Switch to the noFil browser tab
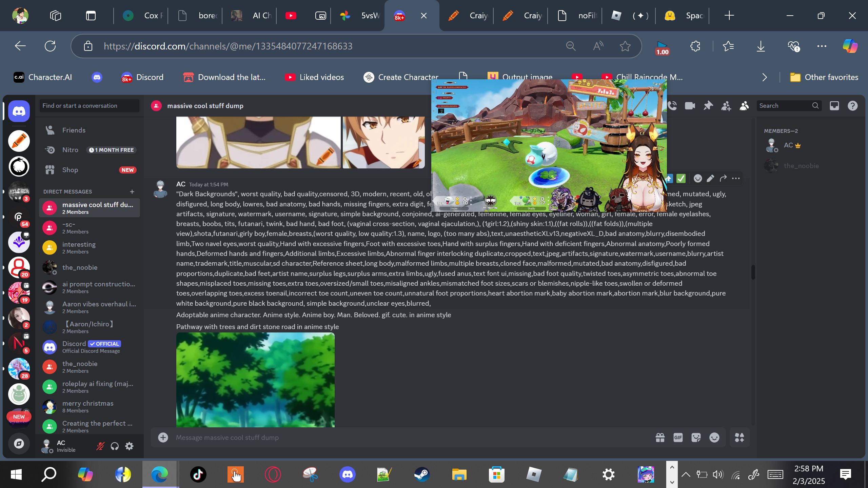 coord(575,16)
